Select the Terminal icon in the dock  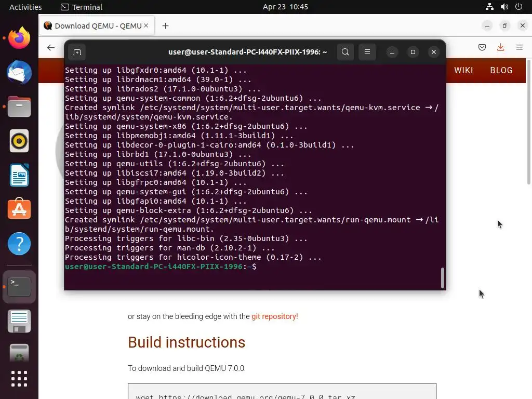(19, 287)
